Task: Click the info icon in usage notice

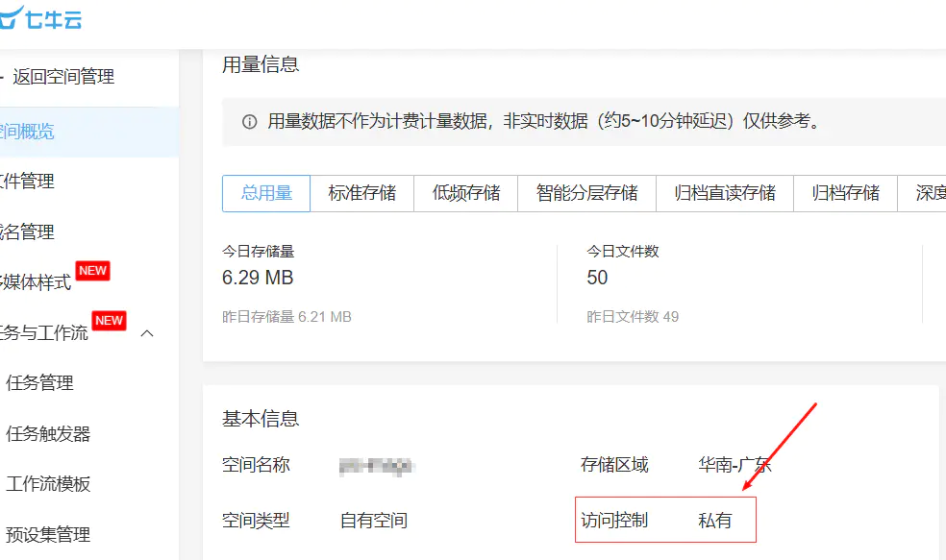Action: (x=250, y=122)
